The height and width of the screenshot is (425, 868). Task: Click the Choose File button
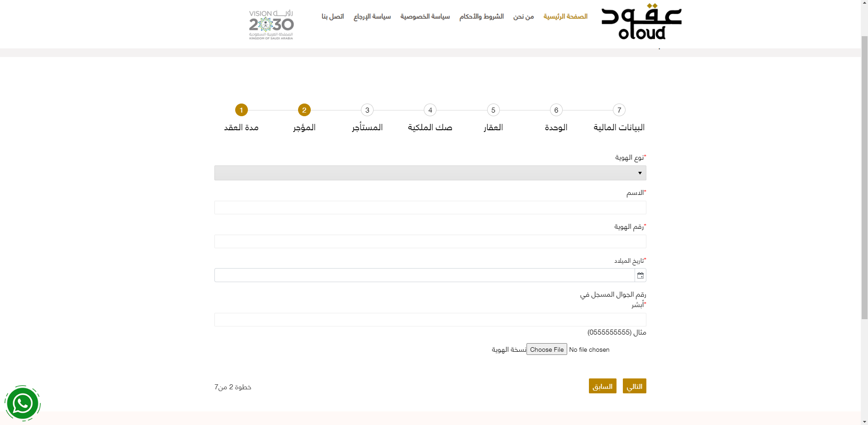(x=546, y=349)
